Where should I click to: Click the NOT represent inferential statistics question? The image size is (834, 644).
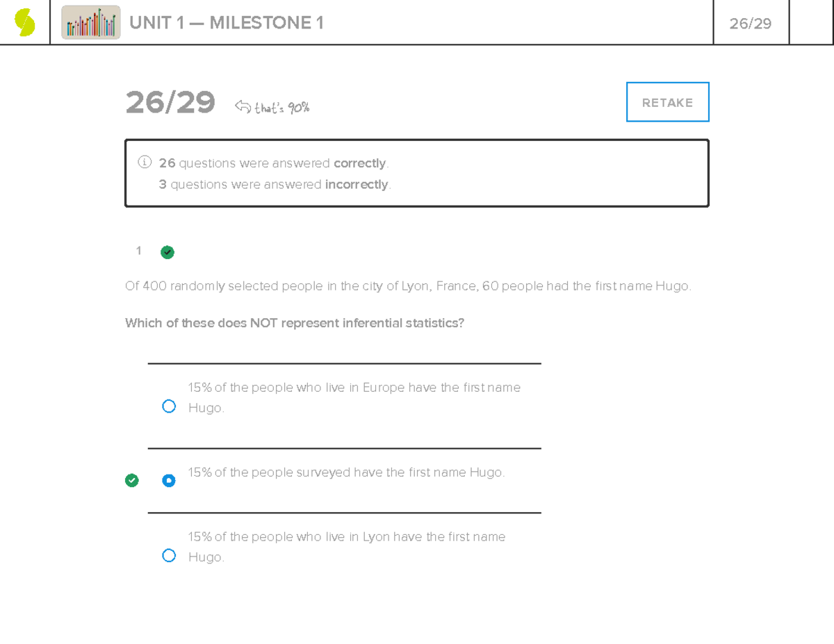(x=295, y=323)
